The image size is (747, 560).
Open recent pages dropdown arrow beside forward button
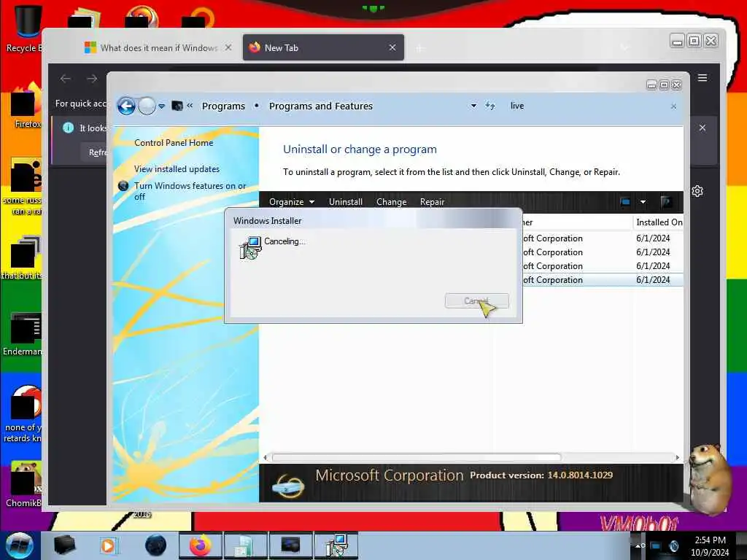click(161, 106)
